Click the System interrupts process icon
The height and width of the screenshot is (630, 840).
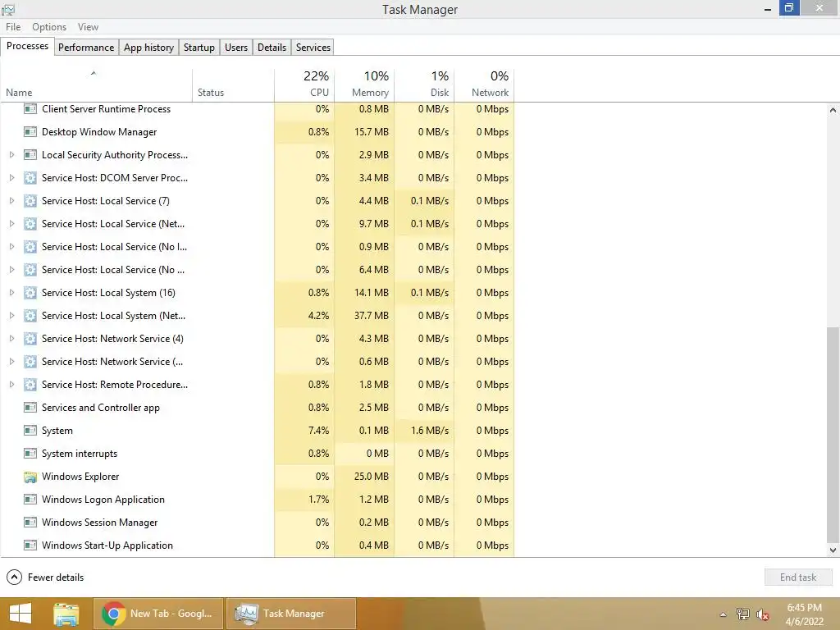30,454
